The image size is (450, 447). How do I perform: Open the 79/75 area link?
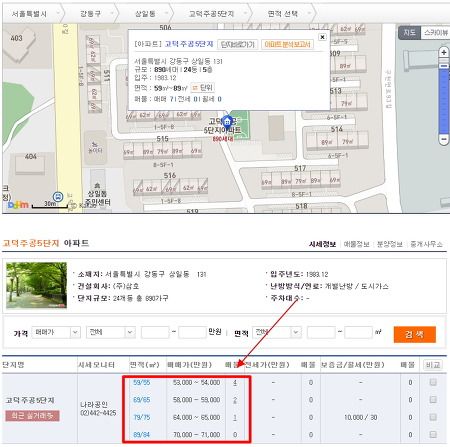coord(141,417)
